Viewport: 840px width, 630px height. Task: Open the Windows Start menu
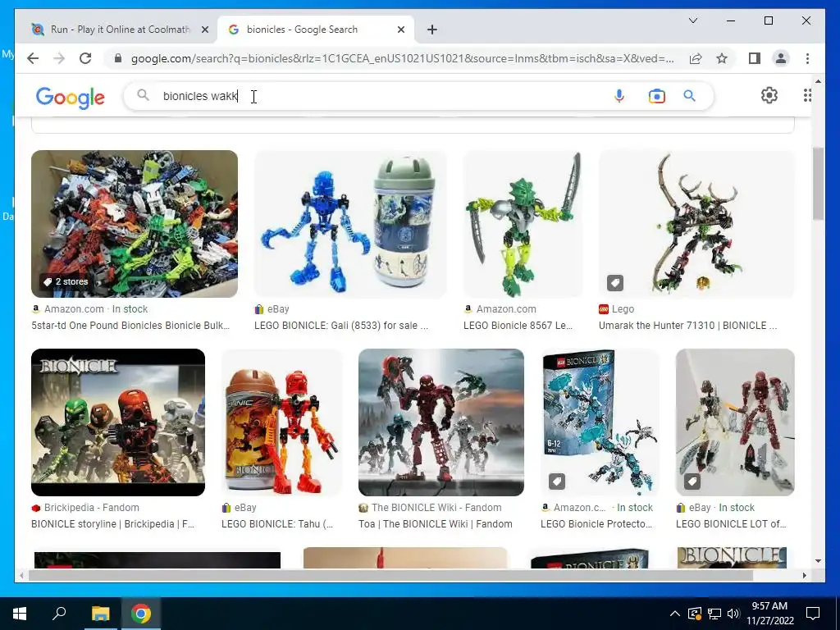(20, 614)
